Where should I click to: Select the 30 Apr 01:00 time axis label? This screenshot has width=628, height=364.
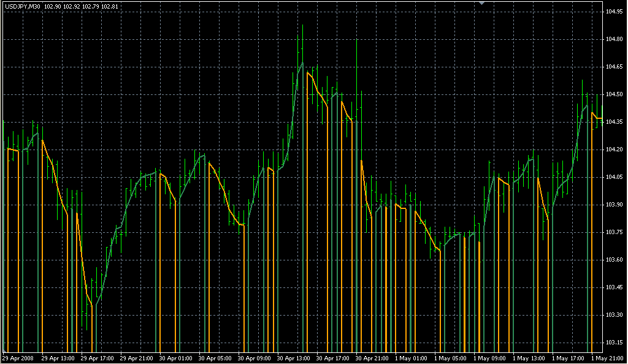175,358
